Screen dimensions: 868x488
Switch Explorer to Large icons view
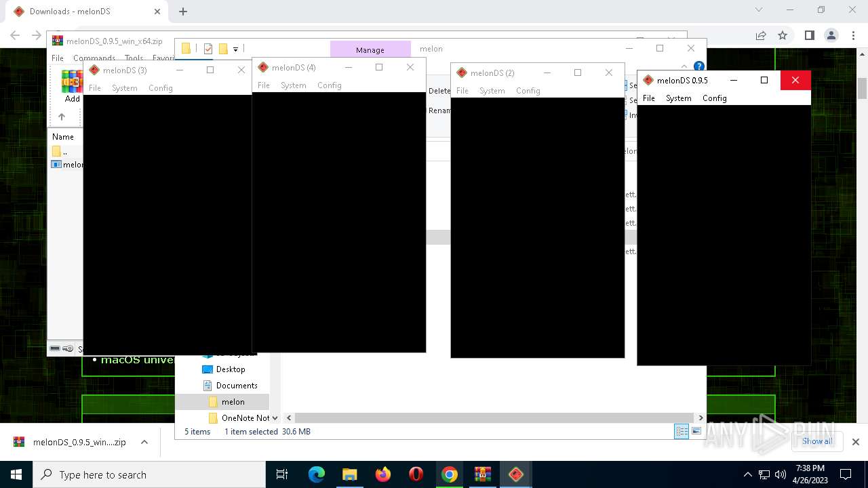[696, 432]
